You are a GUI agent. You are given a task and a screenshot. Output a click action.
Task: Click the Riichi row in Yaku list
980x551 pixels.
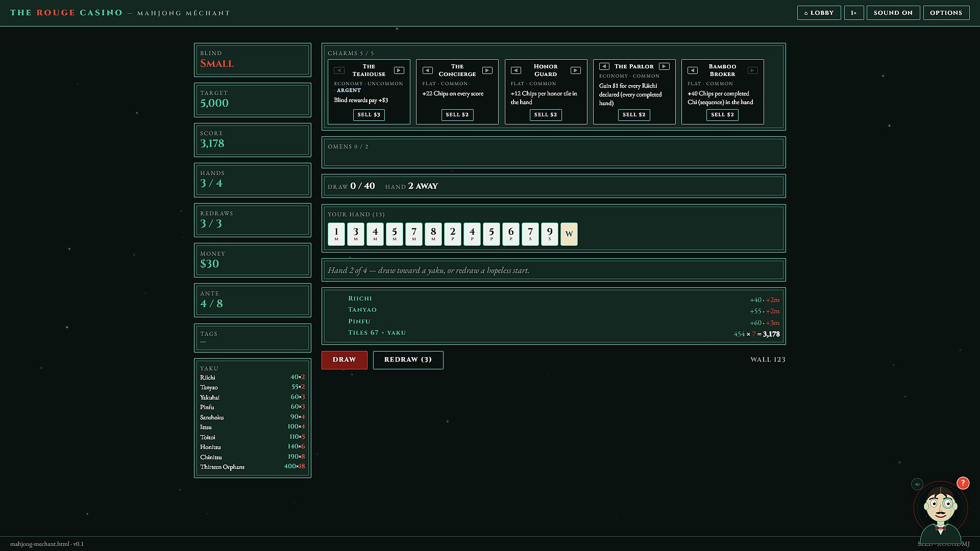(252, 378)
